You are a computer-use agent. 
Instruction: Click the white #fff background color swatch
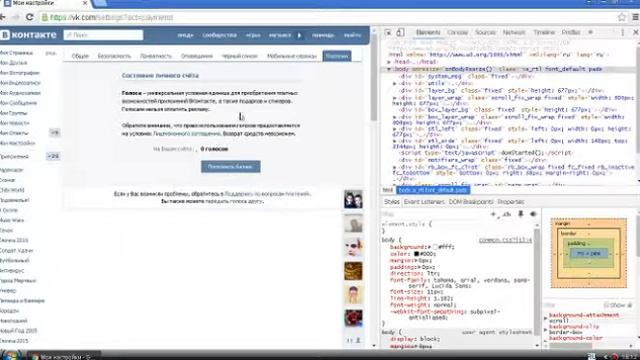[435, 247]
